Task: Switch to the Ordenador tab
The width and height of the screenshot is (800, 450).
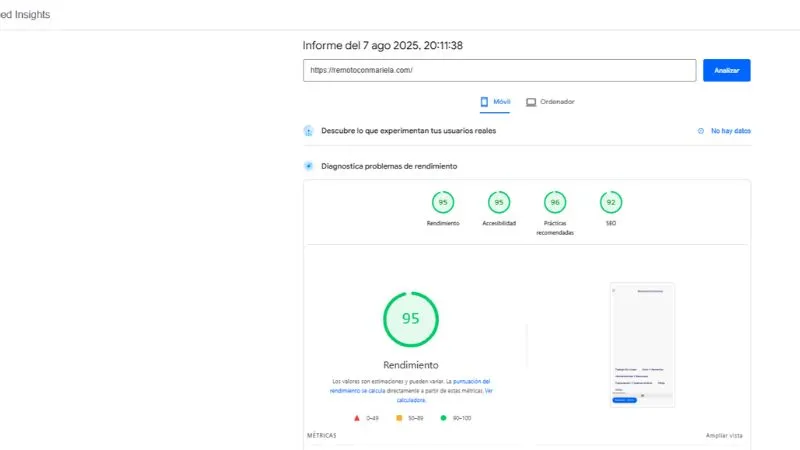Action: (550, 102)
